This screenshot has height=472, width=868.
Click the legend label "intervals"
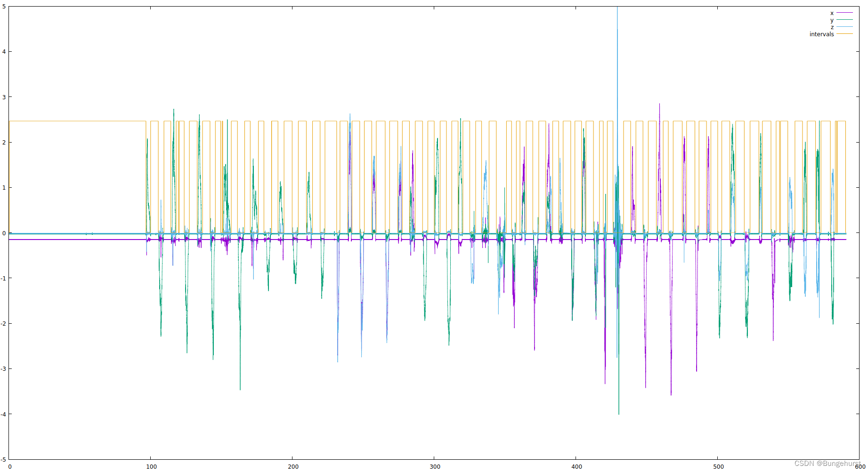pyautogui.click(x=821, y=34)
